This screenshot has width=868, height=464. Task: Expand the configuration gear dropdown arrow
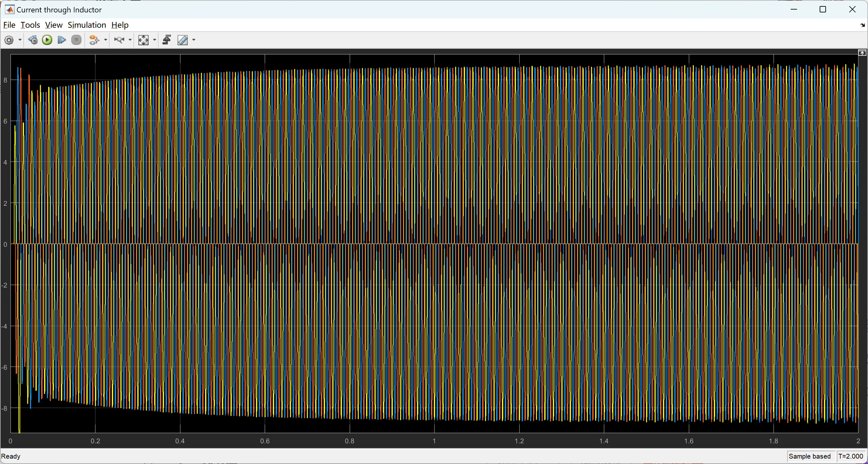[x=20, y=40]
